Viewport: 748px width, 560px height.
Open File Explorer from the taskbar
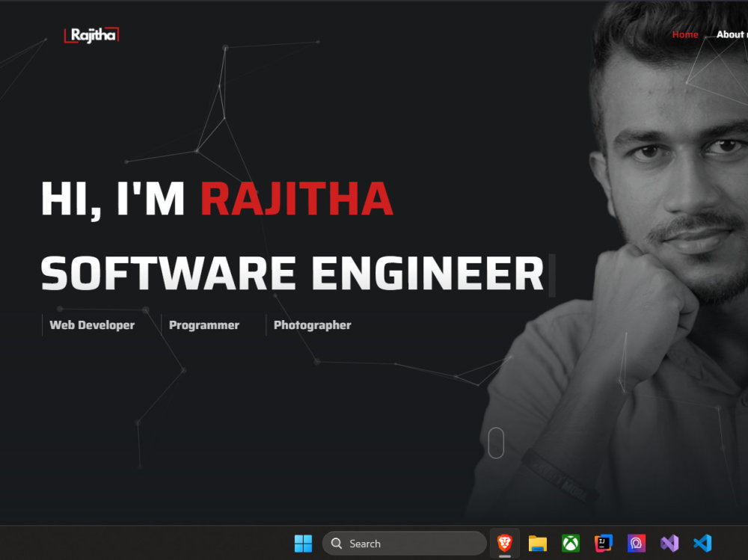pos(538,544)
